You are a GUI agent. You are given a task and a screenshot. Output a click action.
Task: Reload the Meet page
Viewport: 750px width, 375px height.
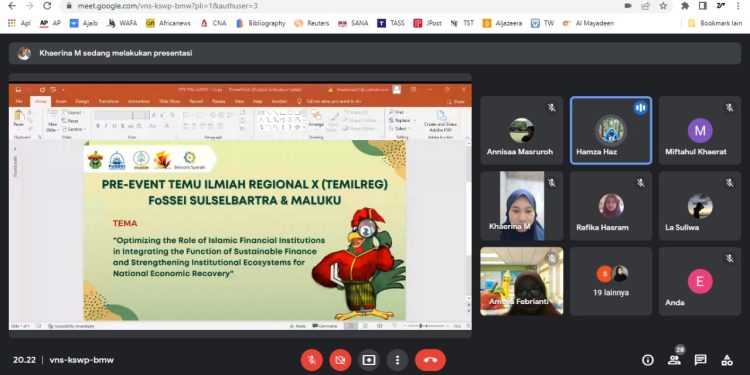click(x=47, y=6)
